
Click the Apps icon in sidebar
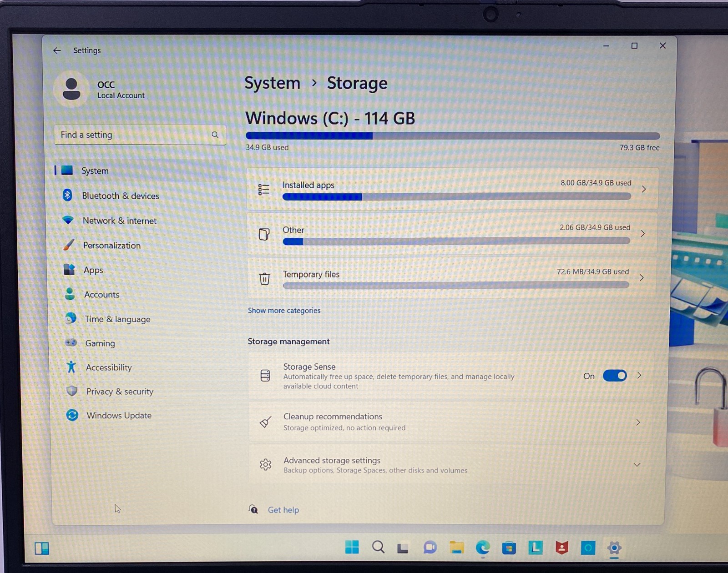point(69,269)
